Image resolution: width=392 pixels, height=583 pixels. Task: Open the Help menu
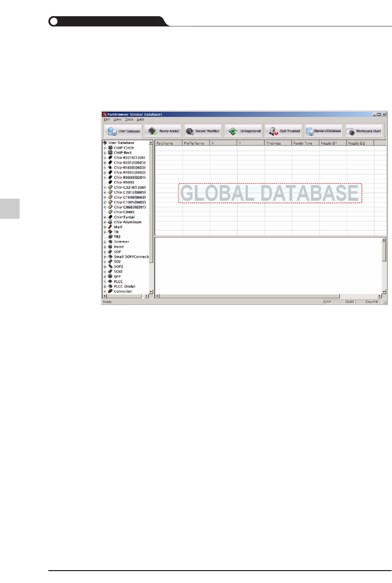[x=140, y=119]
